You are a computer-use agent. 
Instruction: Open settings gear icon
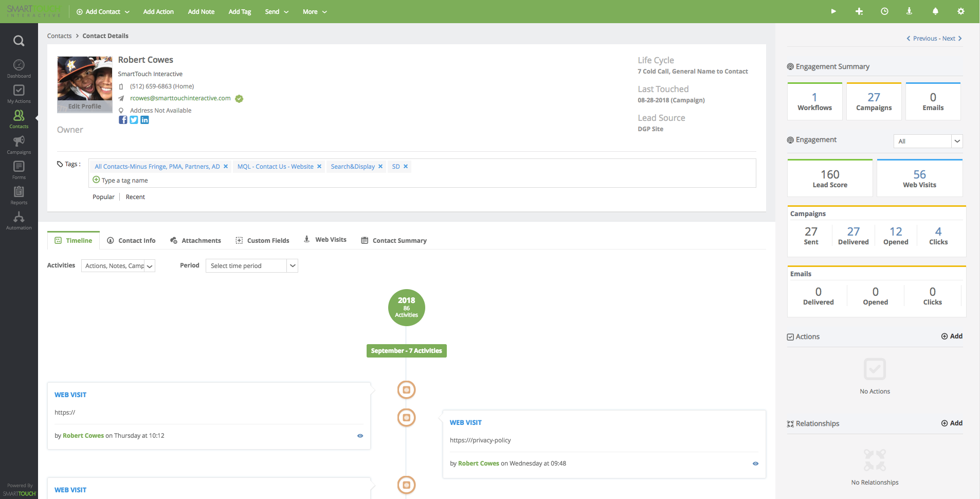point(961,11)
